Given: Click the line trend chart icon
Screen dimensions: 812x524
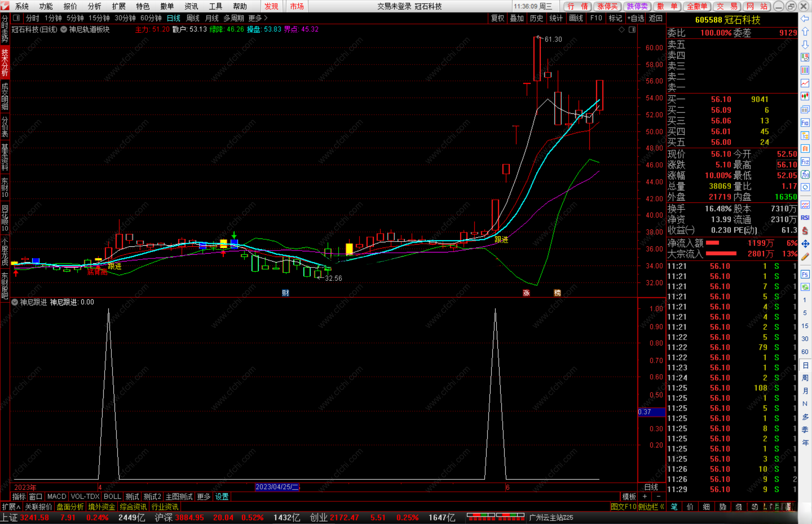Looking at the screenshot, I should pos(805,83).
